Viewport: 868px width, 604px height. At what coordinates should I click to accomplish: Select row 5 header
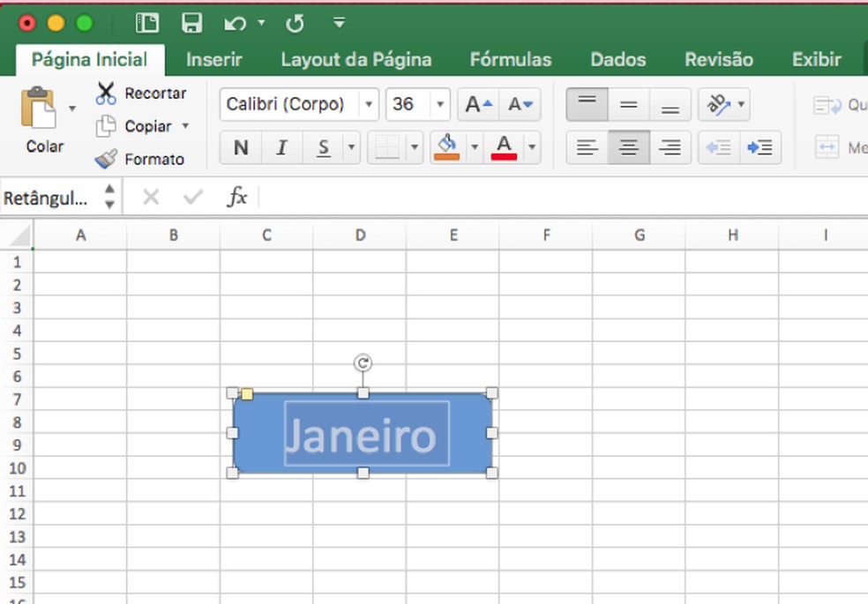tap(17, 353)
